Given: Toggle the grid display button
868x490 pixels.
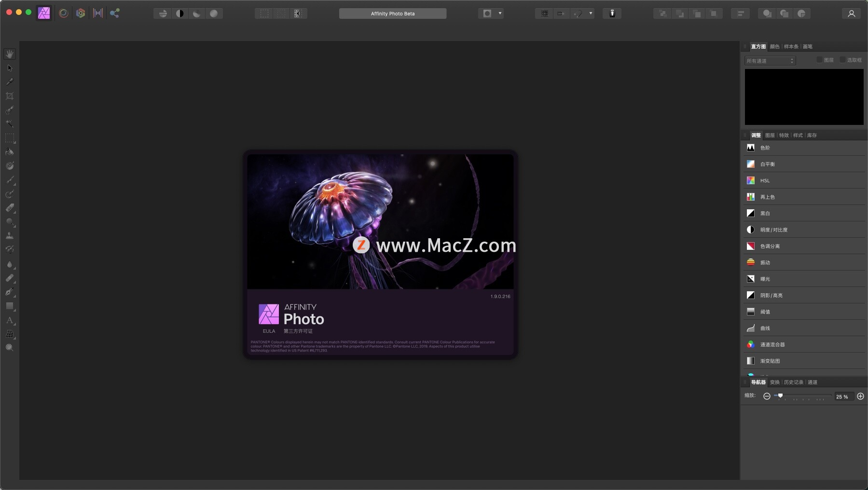Looking at the screenshot, I should (545, 14).
